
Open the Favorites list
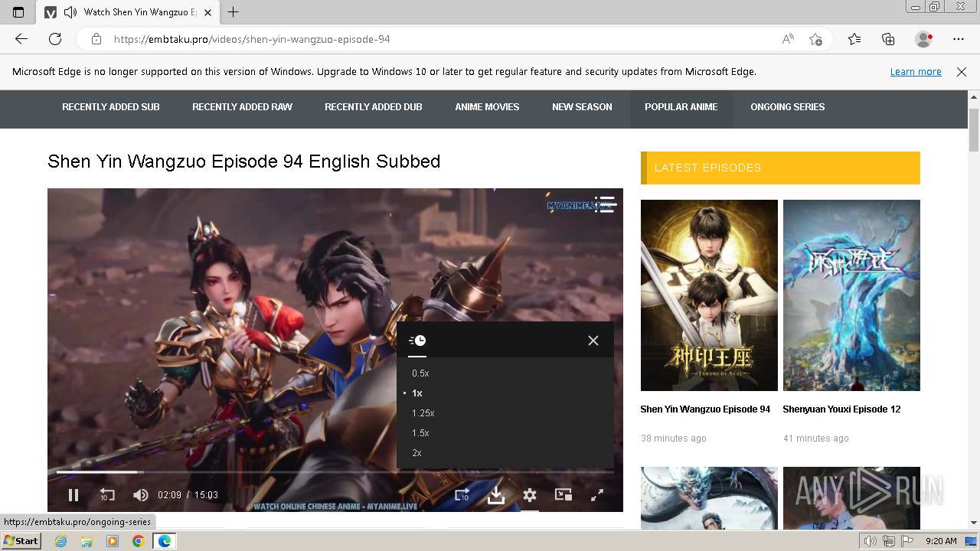(x=854, y=39)
